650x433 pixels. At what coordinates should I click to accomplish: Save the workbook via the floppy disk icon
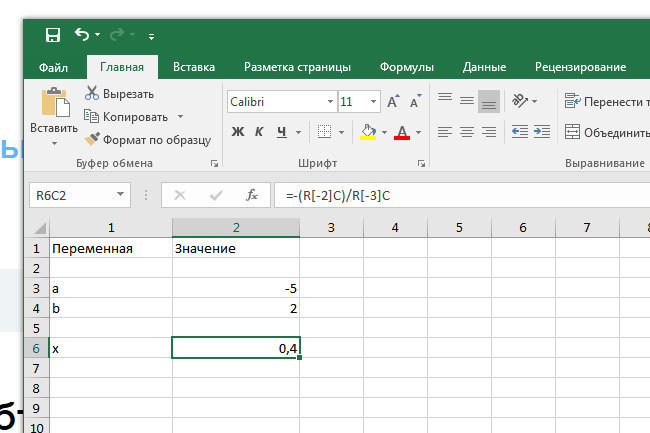click(53, 35)
